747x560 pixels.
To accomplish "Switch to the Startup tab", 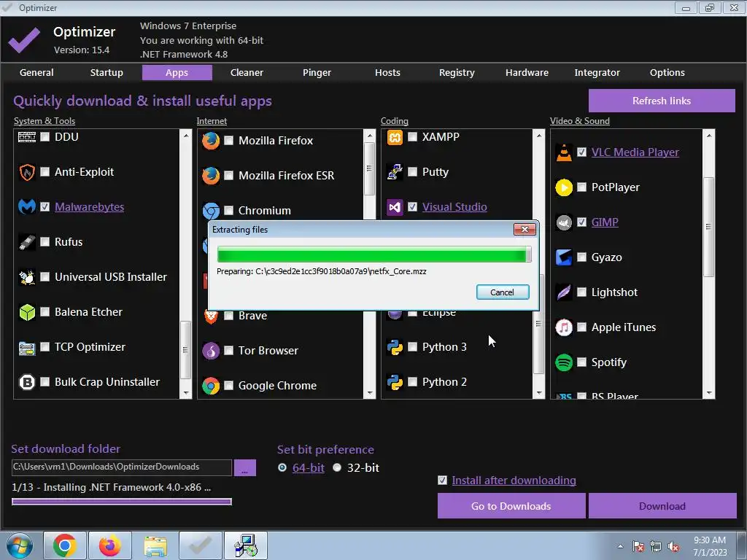I will 107,72.
